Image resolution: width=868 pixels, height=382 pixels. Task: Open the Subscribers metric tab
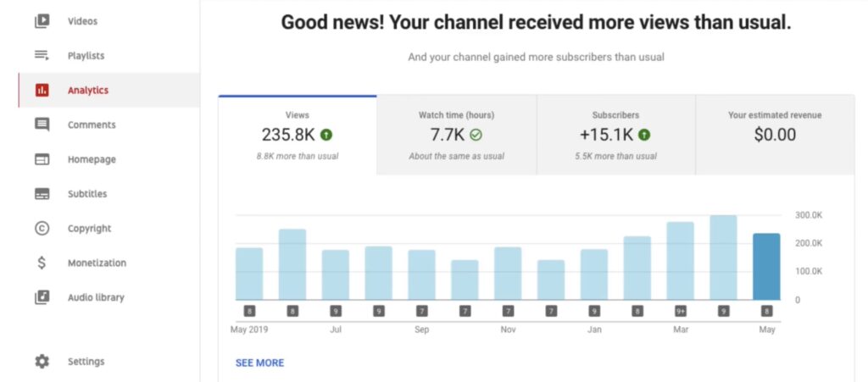click(615, 135)
